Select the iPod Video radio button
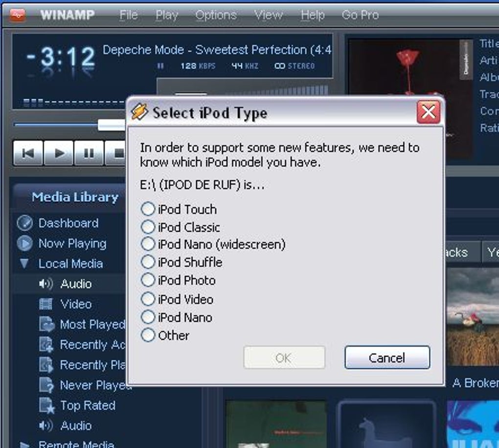This screenshot has height=448, width=499. (x=148, y=299)
